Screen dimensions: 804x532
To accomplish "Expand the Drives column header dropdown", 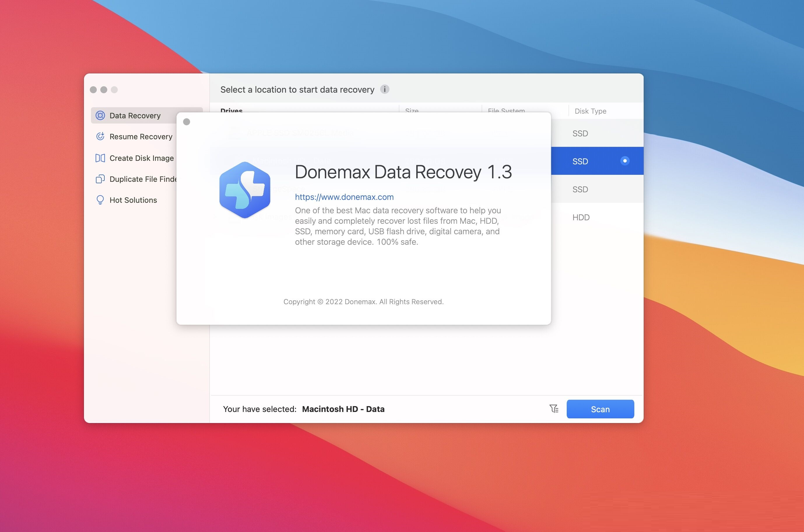I will (x=231, y=110).
